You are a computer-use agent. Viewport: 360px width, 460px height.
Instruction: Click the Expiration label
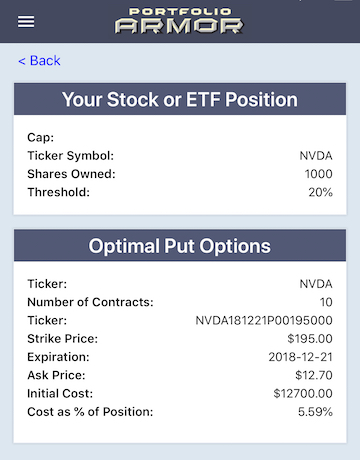pyautogui.click(x=58, y=357)
